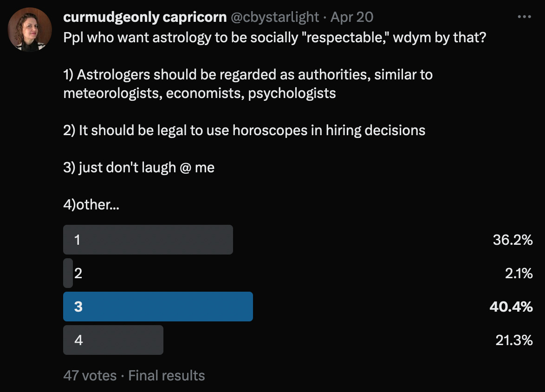Image resolution: width=545 pixels, height=392 pixels.
Task: Select poll option 4 result bar
Action: [113, 340]
